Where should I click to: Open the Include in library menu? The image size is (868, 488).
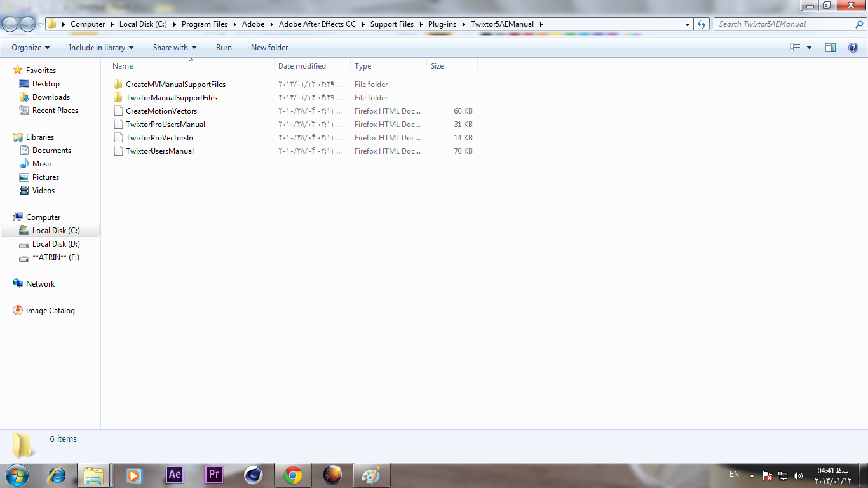pos(101,48)
